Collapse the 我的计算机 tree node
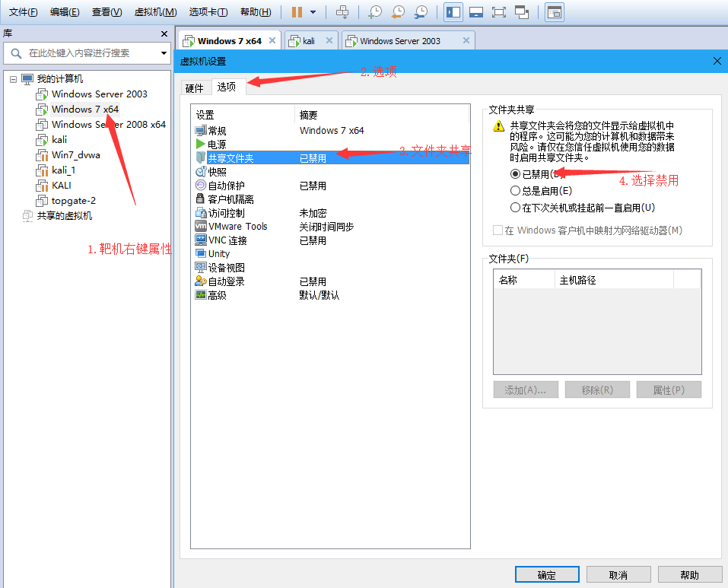This screenshot has width=728, height=588. point(14,79)
